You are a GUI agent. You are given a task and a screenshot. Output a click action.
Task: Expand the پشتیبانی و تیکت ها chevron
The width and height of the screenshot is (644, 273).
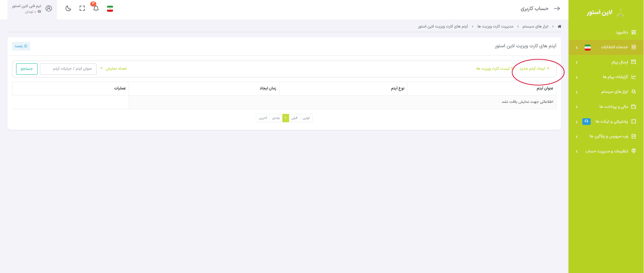click(x=577, y=122)
